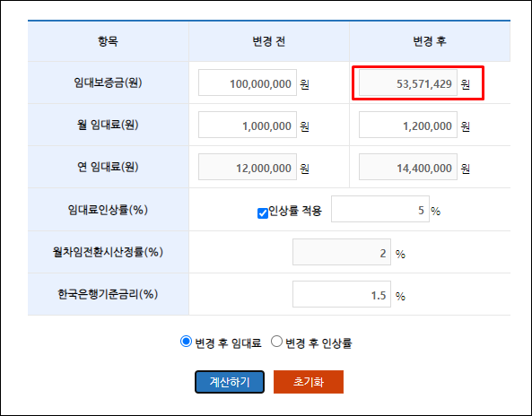532x416 pixels.
Task: Click the 연 임대료(원) row label
Action: click(x=108, y=167)
